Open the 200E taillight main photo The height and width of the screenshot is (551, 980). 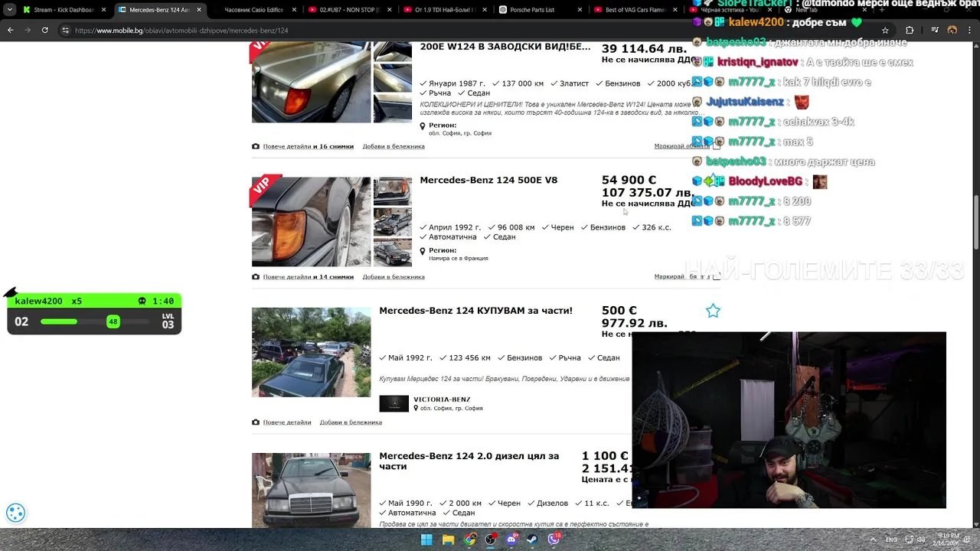point(311,83)
